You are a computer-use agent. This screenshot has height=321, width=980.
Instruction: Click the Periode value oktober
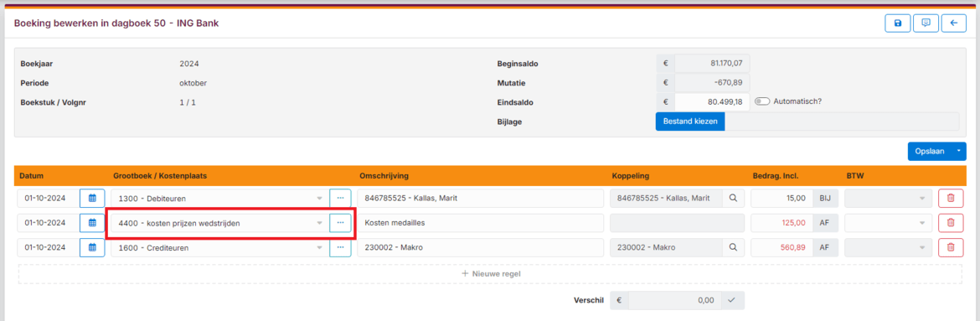(193, 83)
